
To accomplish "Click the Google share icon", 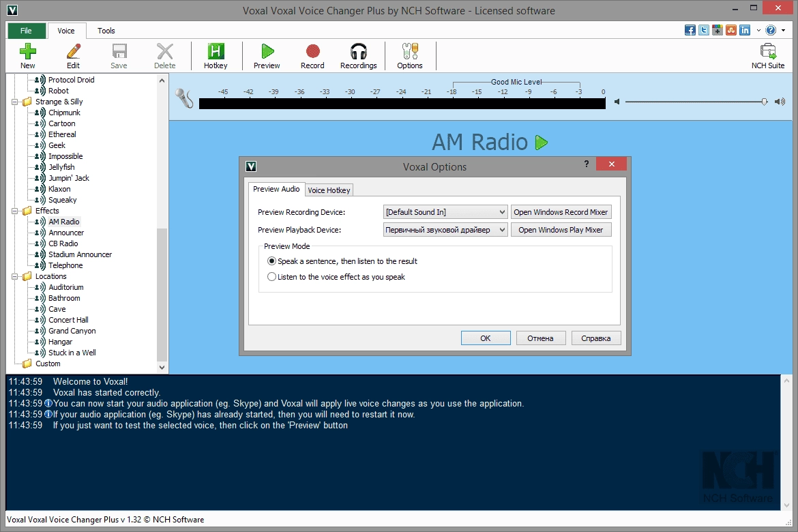I will tap(718, 30).
